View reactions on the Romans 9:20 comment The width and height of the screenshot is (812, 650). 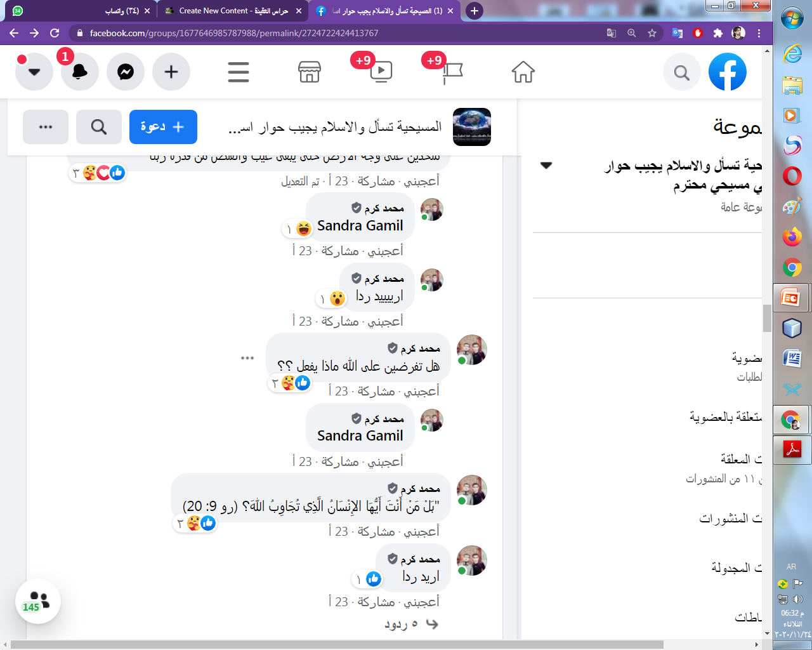pos(195,523)
